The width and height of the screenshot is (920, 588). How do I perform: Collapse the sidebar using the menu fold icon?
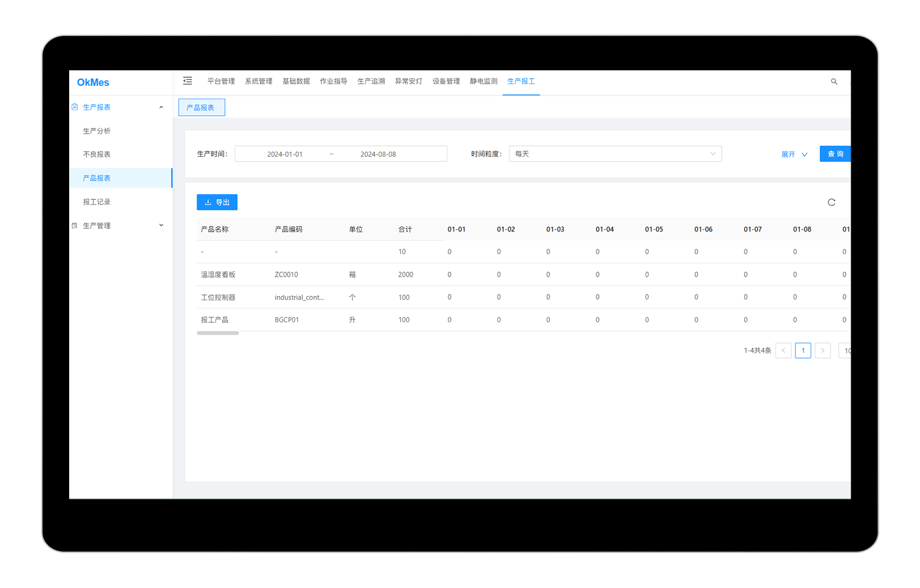click(187, 81)
